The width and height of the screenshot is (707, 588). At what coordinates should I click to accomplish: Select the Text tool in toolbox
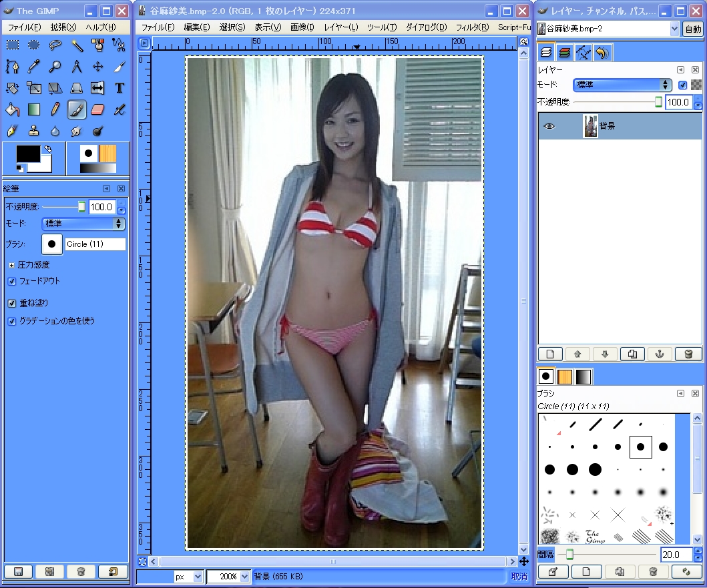pos(120,87)
